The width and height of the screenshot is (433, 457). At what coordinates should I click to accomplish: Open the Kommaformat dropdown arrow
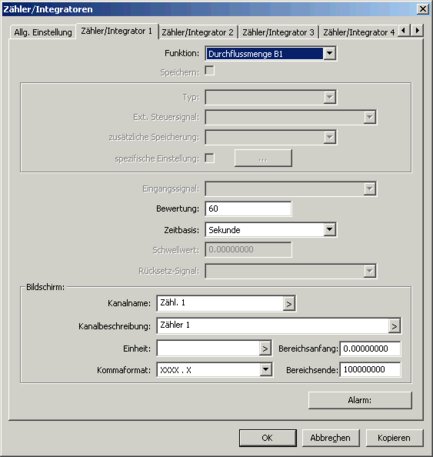point(265,370)
